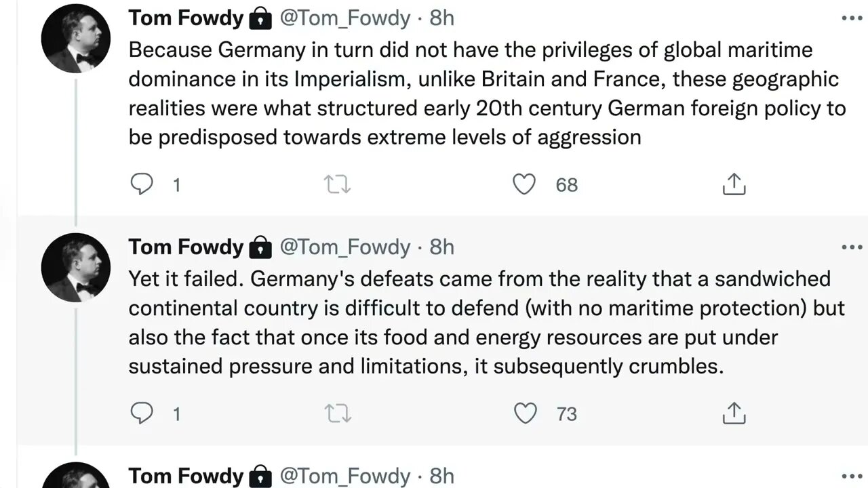Open the tweet text starting 'Because Germany in turn'

click(x=475, y=94)
